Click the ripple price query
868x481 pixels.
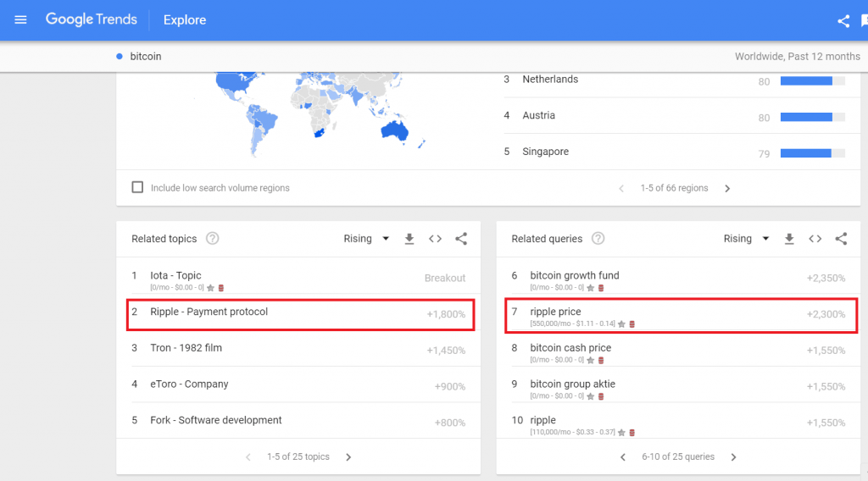click(555, 312)
